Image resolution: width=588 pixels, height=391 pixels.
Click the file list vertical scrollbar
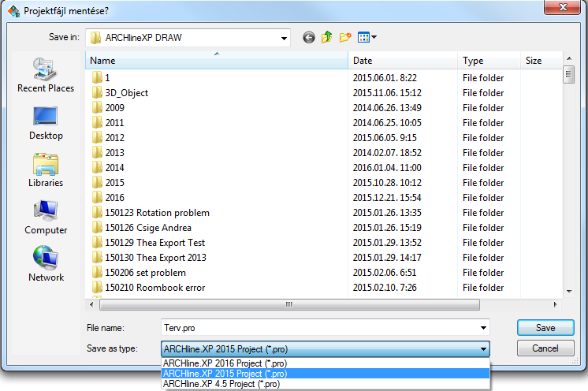(568, 181)
